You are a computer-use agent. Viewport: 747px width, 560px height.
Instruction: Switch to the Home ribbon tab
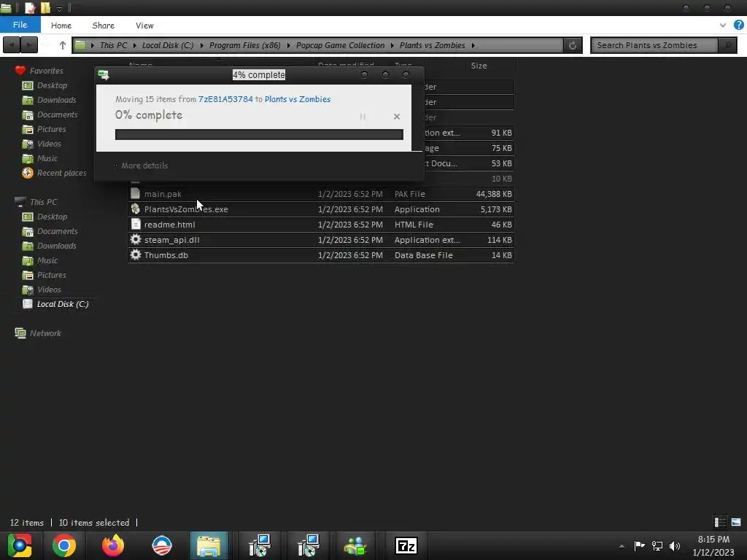(61, 26)
